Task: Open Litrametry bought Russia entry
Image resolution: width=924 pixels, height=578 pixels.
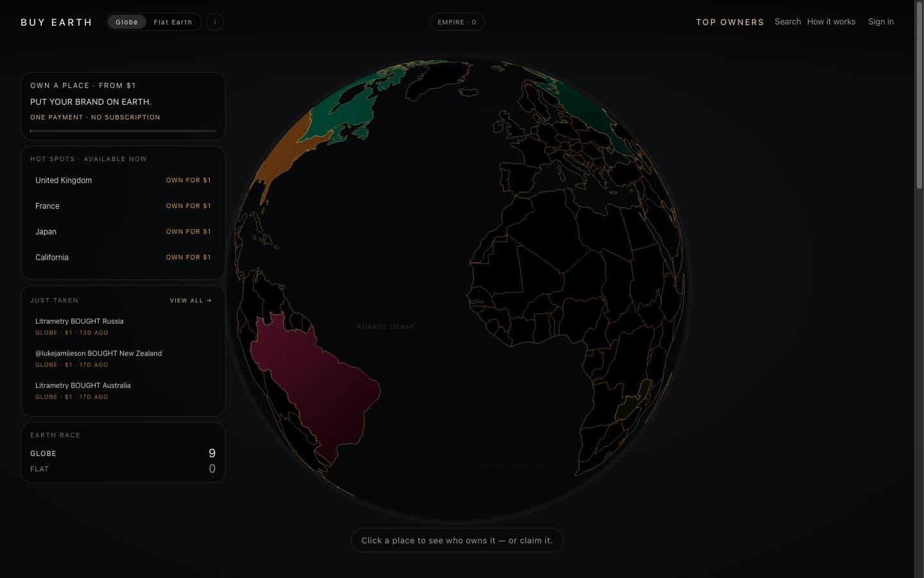Action: [x=123, y=326]
